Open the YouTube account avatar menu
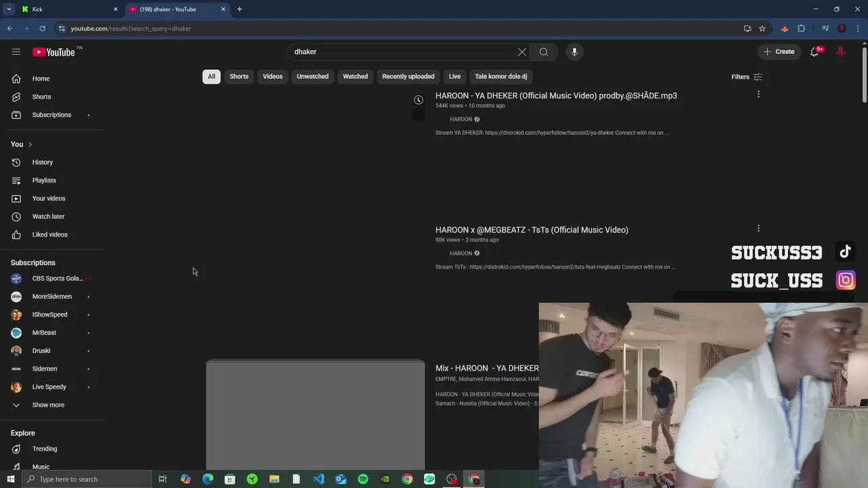This screenshot has width=868, height=488. coord(841,52)
